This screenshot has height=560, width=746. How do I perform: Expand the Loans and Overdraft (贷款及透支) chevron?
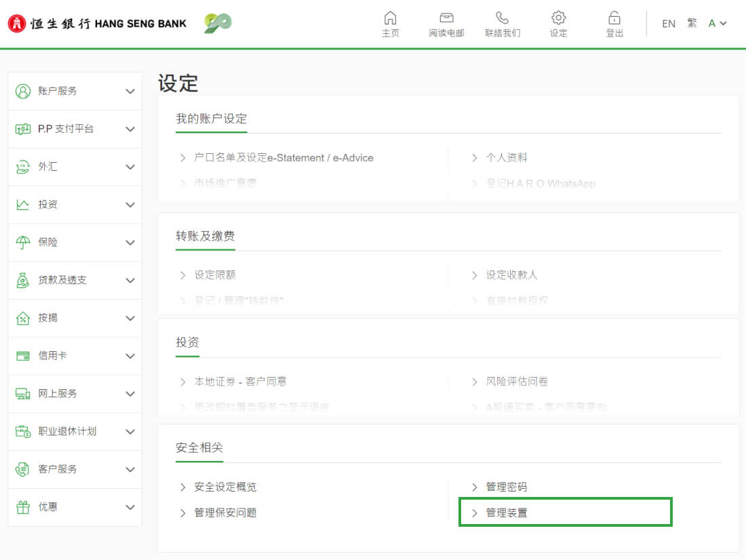click(130, 281)
